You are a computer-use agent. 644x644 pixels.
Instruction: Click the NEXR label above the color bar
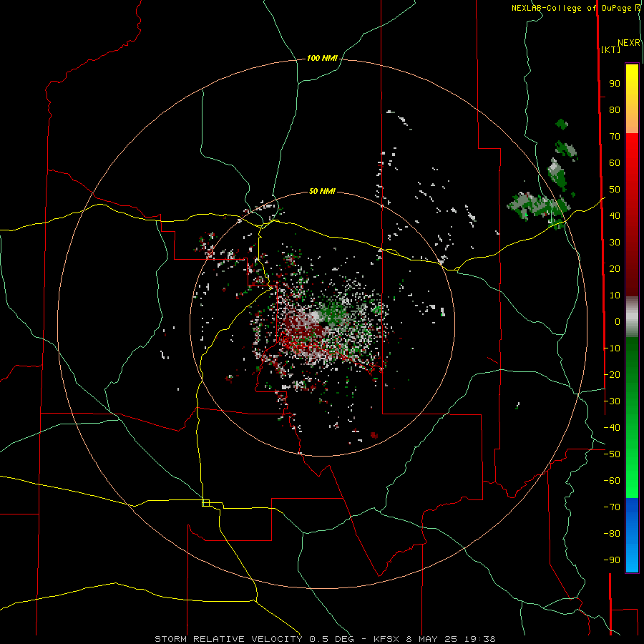(x=629, y=43)
